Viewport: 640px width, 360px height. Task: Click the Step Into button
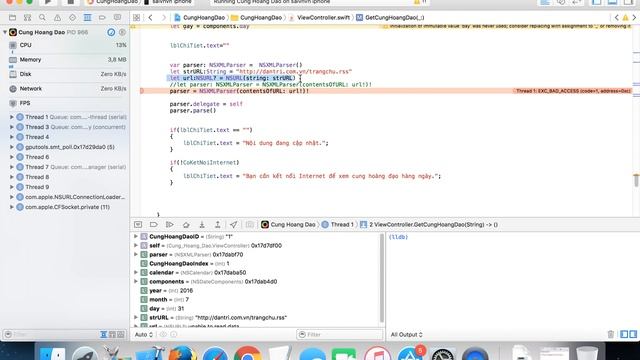[x=202, y=224]
